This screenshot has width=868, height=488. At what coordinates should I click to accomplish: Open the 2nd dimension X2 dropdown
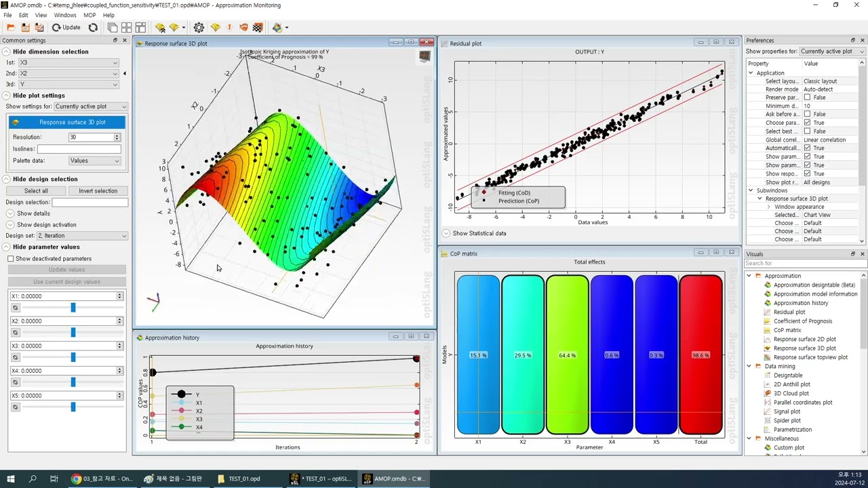point(68,73)
